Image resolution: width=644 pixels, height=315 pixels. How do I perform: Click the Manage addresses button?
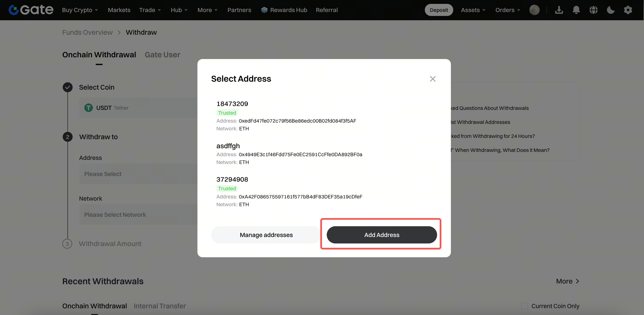click(266, 235)
